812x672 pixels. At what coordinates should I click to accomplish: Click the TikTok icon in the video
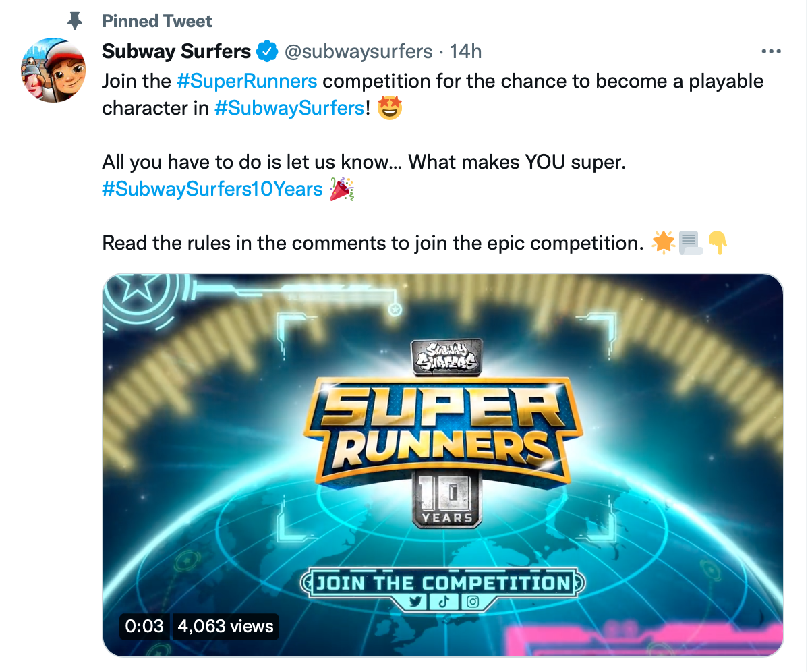pyautogui.click(x=444, y=602)
